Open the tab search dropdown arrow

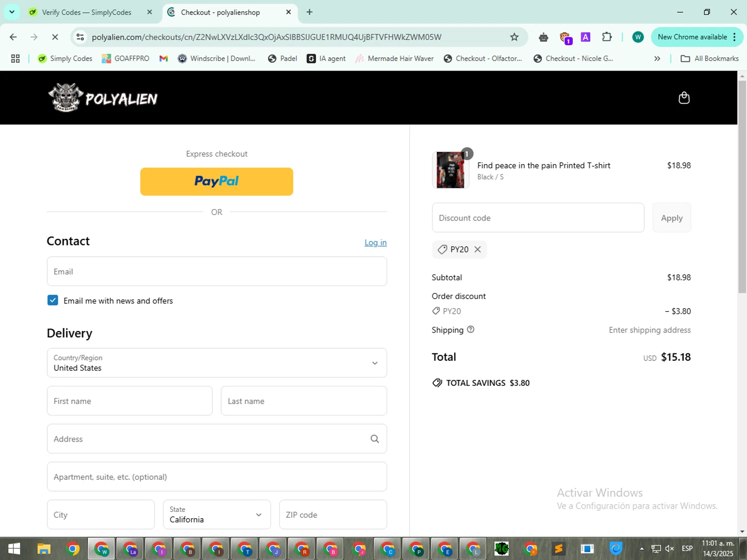coord(11,12)
